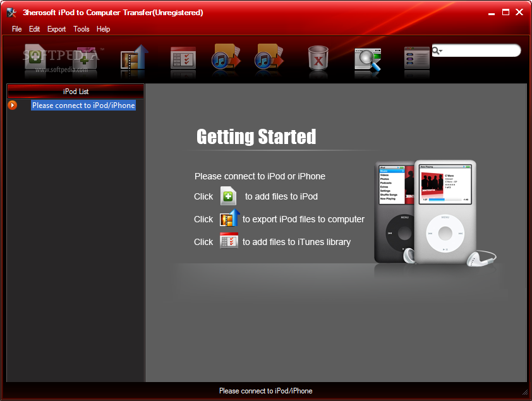Maximize the application window
Viewport: 532px width, 401px height.
point(505,12)
